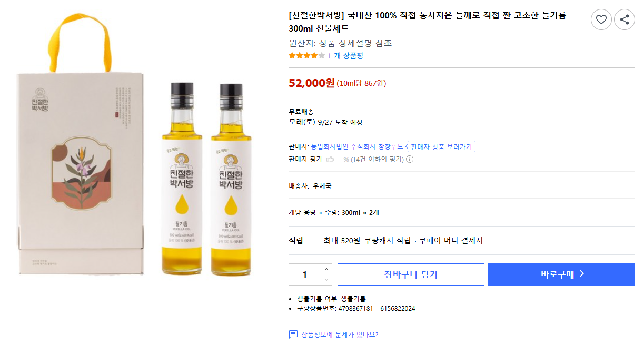Click the product title text
The height and width of the screenshot is (364, 644).
coord(428,22)
